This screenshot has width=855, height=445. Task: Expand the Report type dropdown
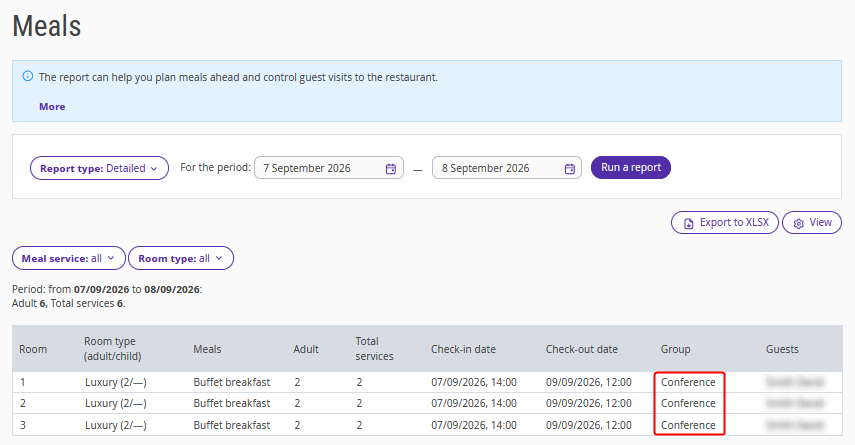(99, 168)
